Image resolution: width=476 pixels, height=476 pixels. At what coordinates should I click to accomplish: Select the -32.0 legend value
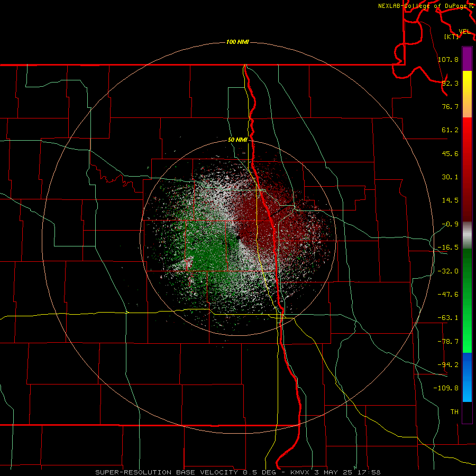pos(448,271)
